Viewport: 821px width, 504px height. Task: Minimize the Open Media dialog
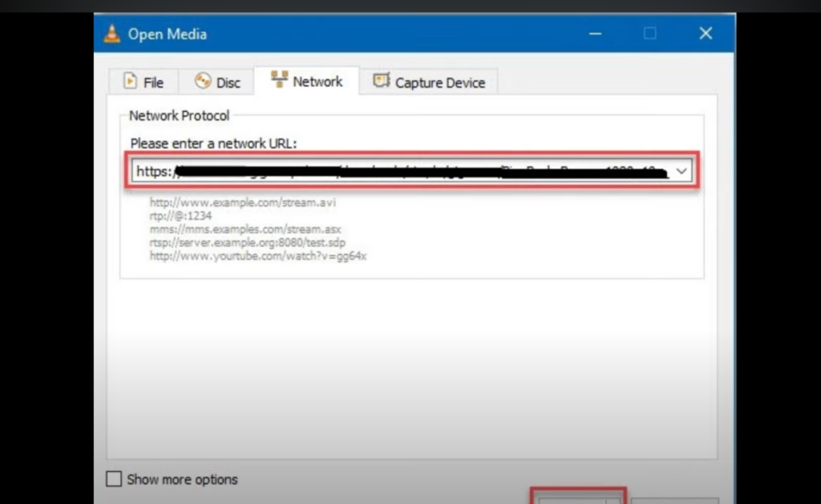(x=595, y=34)
